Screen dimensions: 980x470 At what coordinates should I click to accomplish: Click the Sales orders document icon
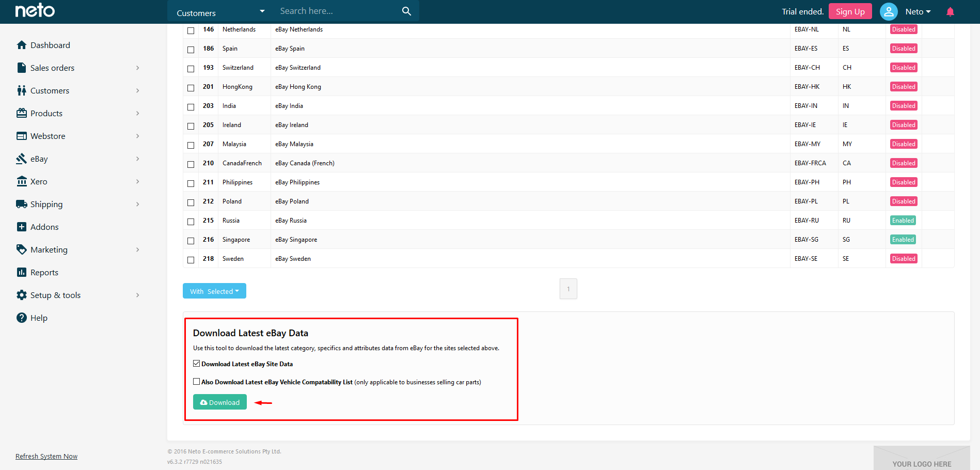(x=22, y=68)
